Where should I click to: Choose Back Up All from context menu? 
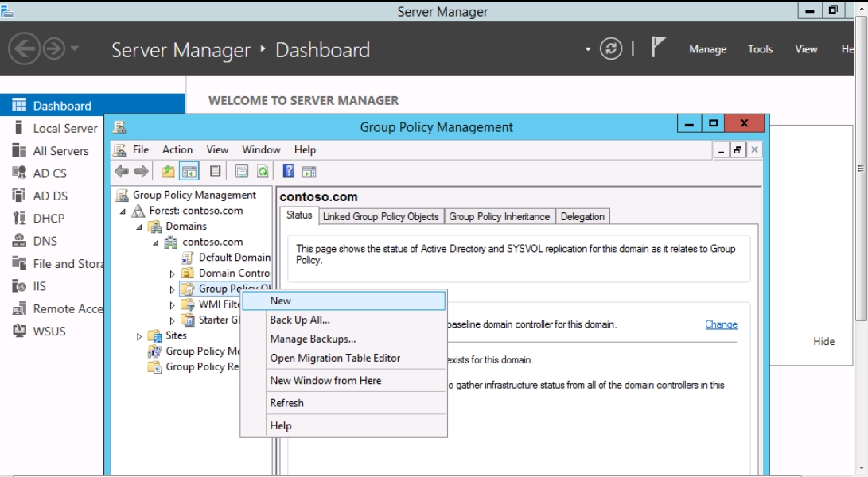(299, 320)
